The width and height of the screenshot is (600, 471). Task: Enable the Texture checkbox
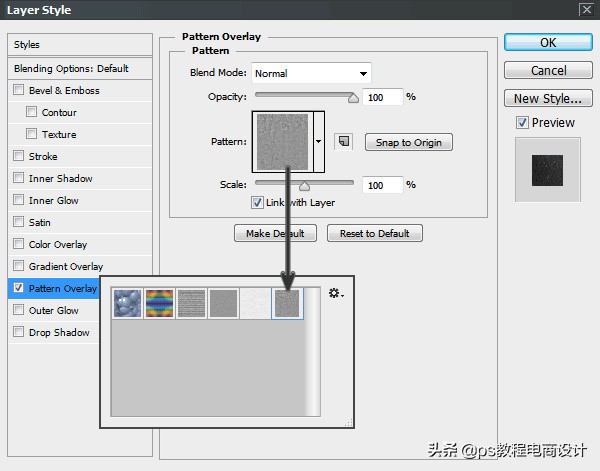pos(31,134)
